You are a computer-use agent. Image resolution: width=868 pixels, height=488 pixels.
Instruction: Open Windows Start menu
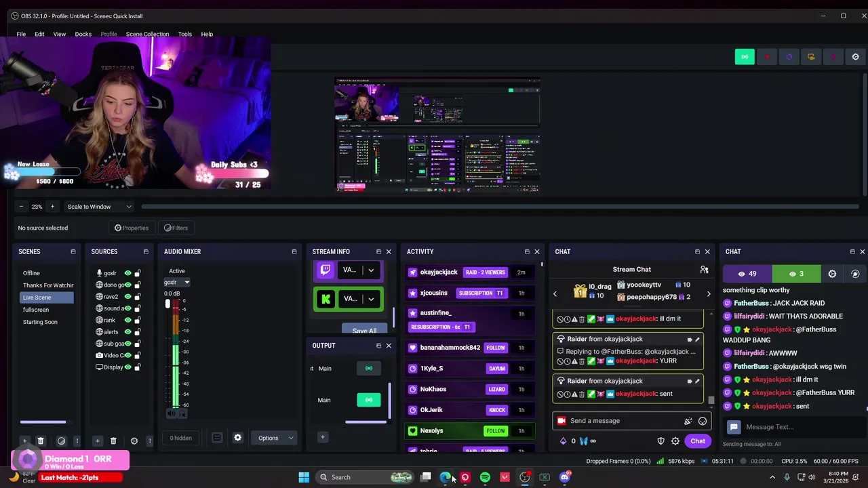[x=304, y=477]
